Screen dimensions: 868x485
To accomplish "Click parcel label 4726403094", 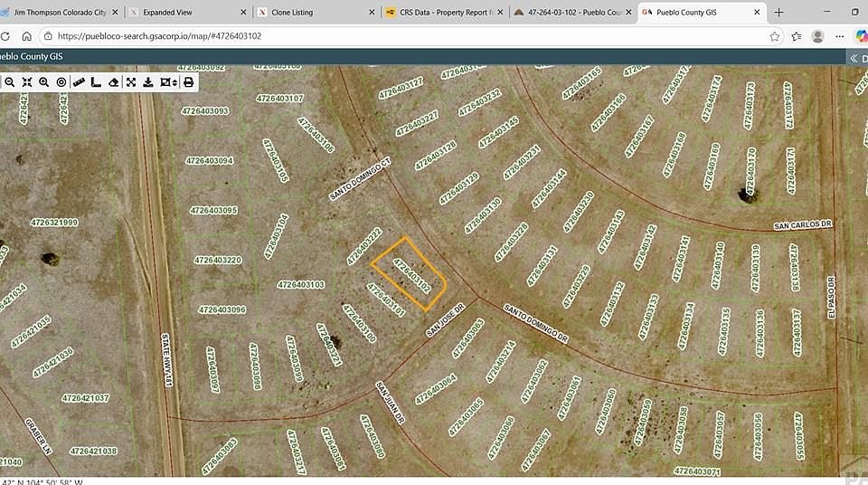I will [x=209, y=161].
